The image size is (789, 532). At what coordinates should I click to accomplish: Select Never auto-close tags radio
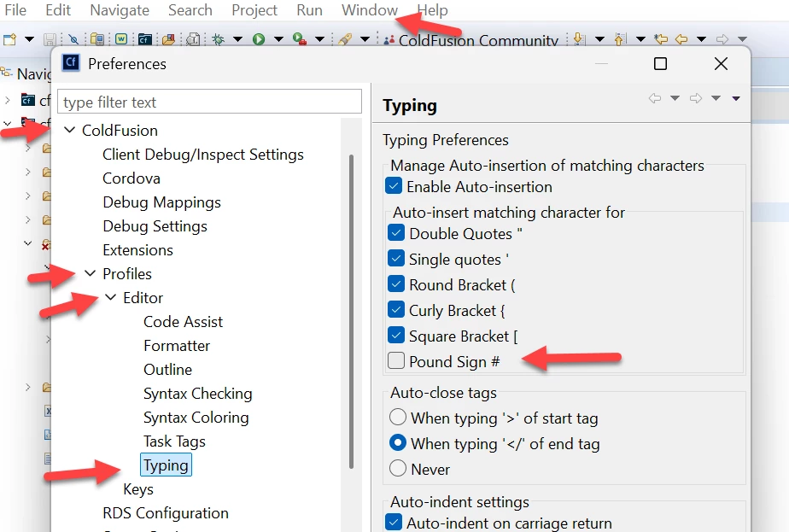[x=398, y=469]
